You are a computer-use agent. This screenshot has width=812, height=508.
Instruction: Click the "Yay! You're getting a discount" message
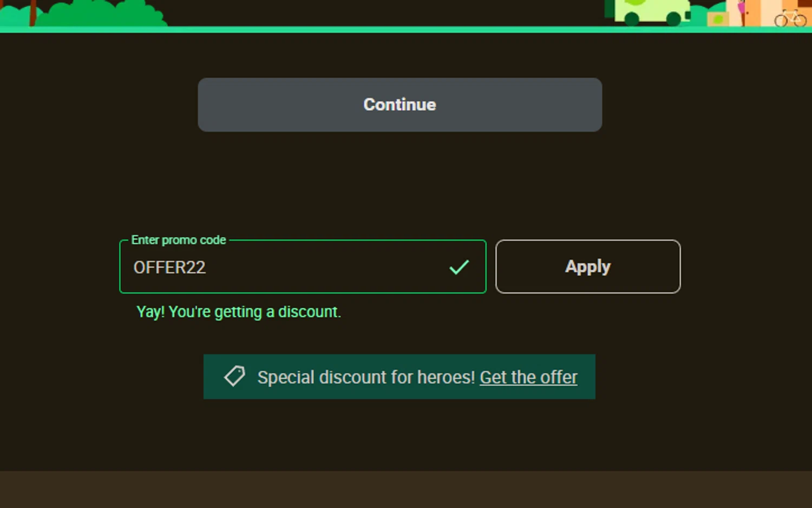tap(239, 312)
